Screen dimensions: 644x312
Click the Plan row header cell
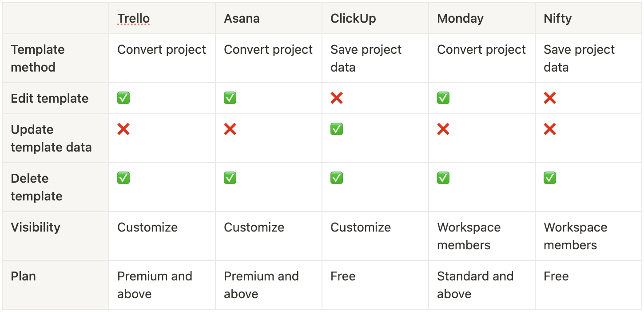(56, 285)
